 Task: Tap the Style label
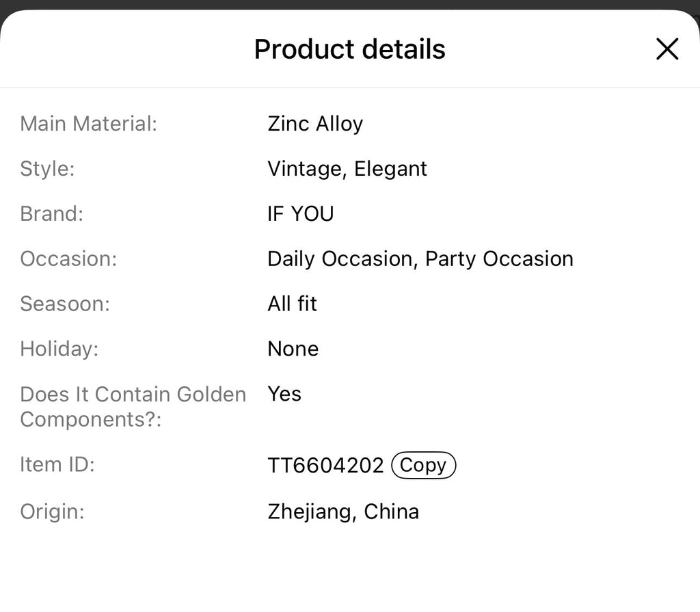click(47, 169)
